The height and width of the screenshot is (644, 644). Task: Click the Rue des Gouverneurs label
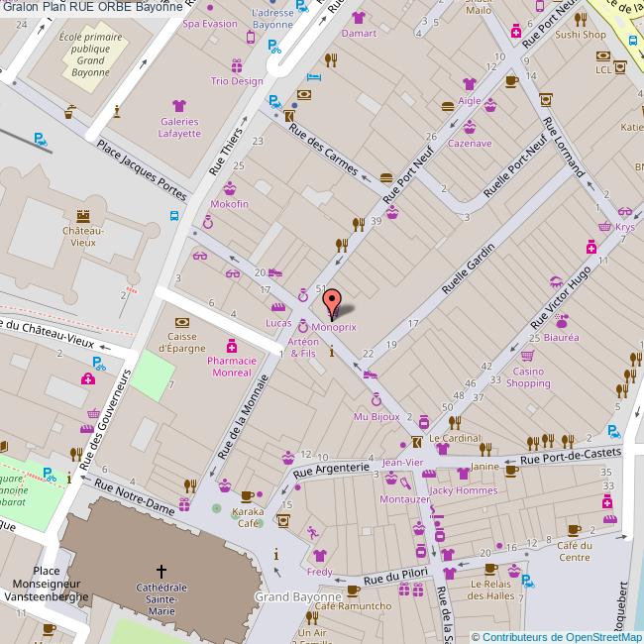pyautogui.click(x=105, y=420)
